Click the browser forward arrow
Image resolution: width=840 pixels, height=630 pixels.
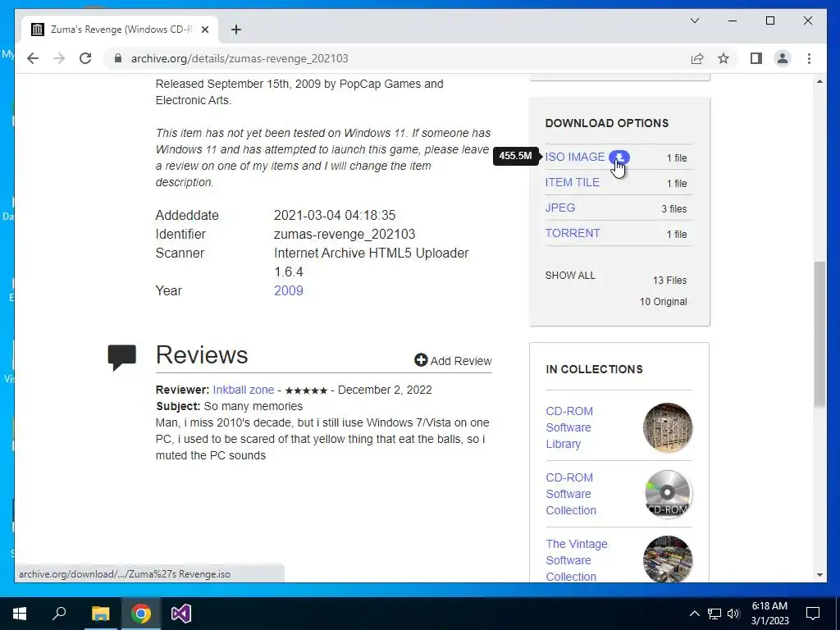[x=59, y=58]
